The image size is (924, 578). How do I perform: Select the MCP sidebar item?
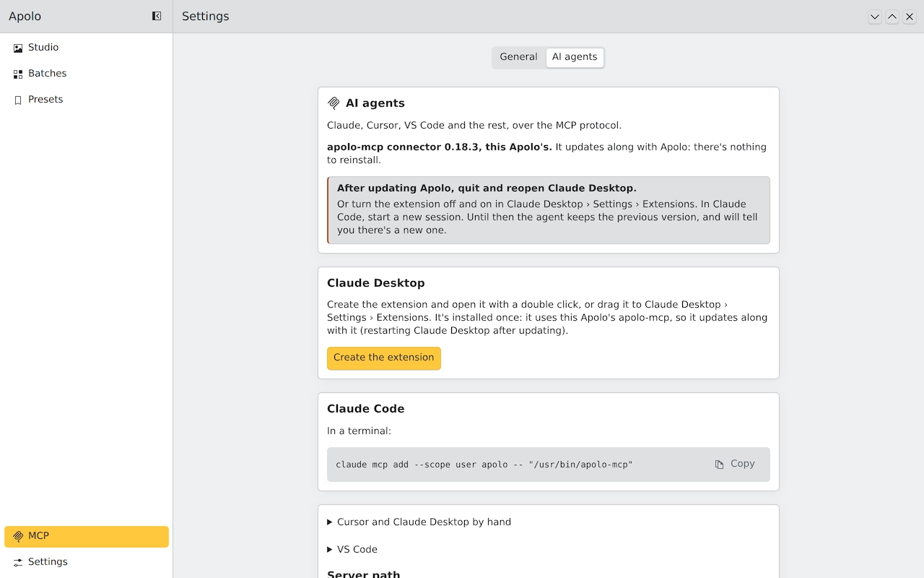pyautogui.click(x=87, y=536)
